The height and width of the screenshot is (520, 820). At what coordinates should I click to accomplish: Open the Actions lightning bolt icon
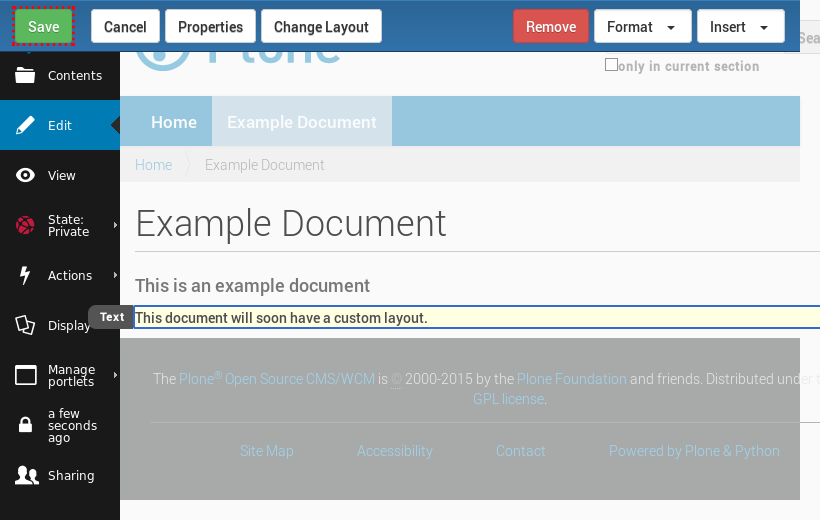coord(25,276)
